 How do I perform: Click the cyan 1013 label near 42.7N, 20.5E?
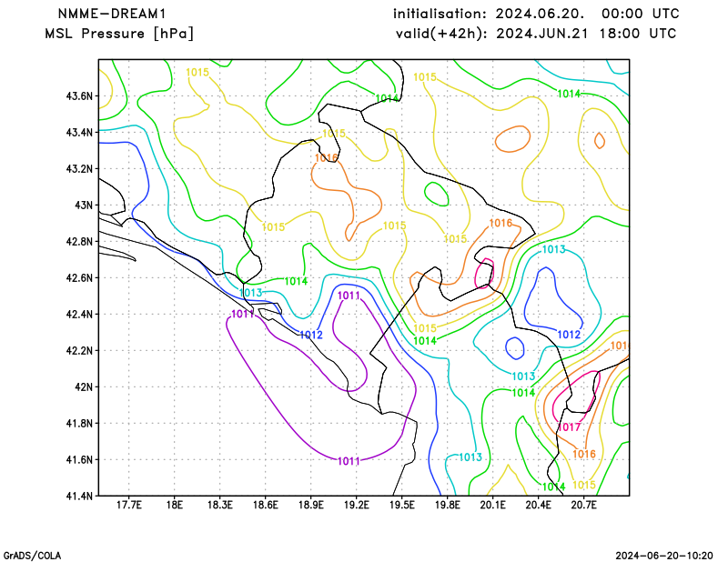pyautogui.click(x=554, y=249)
